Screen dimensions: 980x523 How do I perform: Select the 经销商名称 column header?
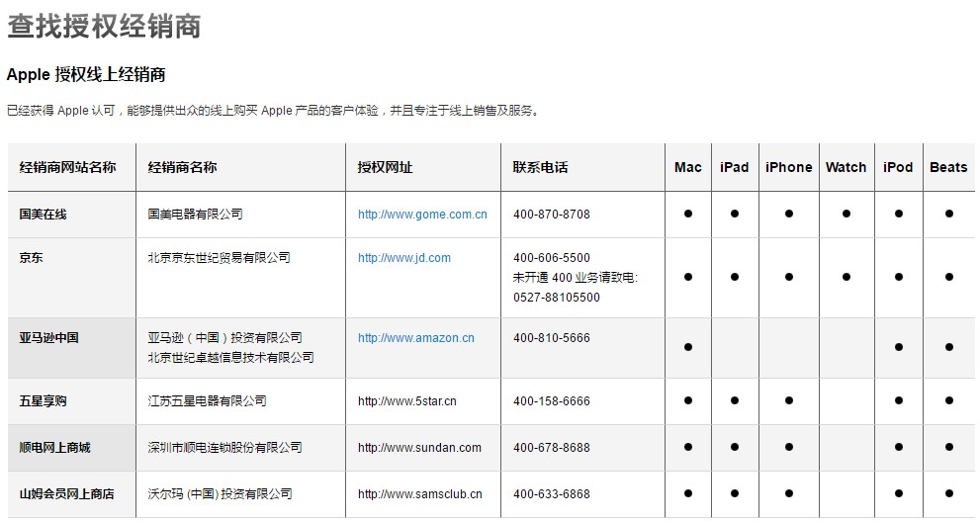(x=183, y=167)
